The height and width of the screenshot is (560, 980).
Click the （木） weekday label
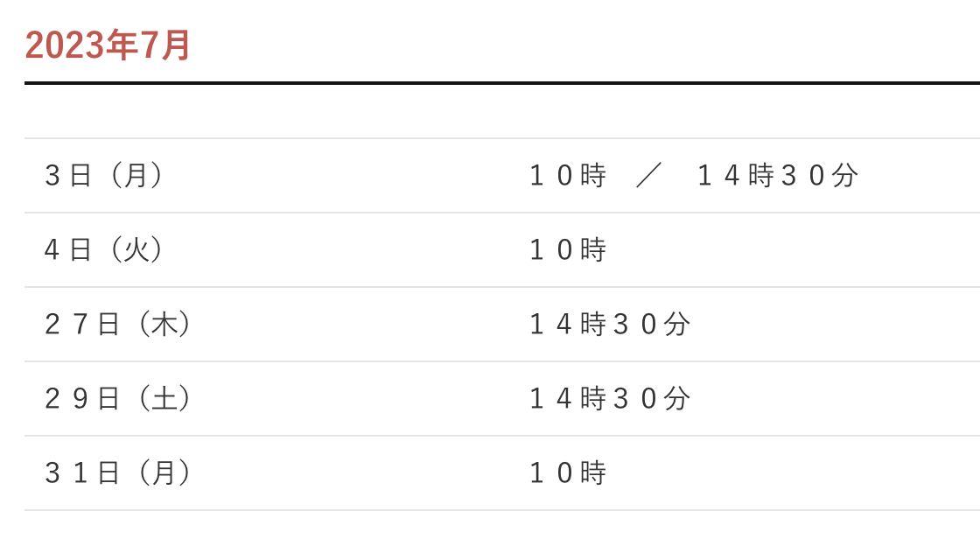[161, 325]
